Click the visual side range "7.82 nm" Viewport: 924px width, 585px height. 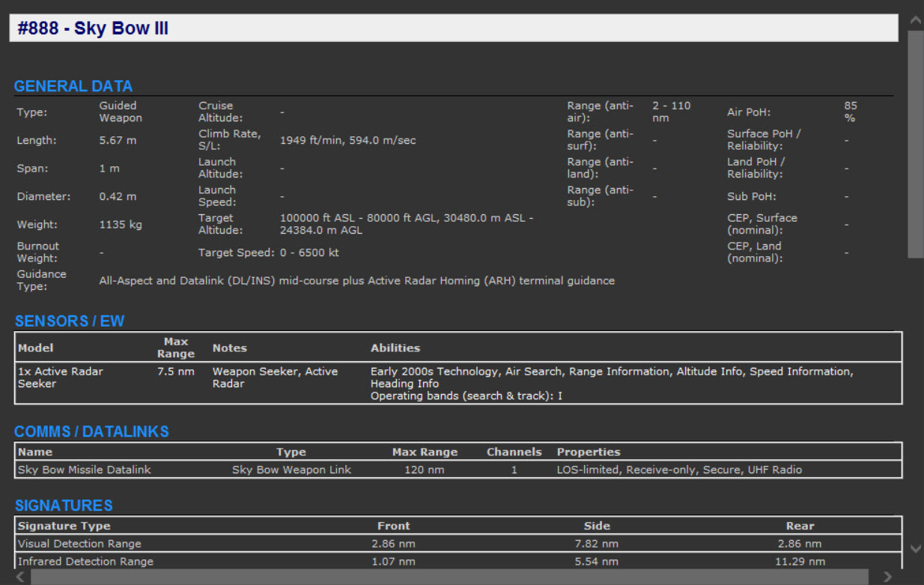tap(597, 544)
